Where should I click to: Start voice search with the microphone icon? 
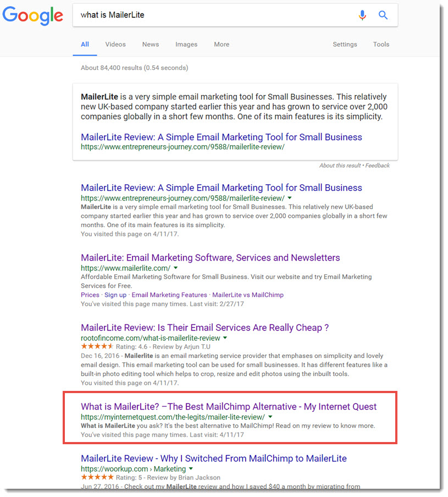pyautogui.click(x=362, y=15)
